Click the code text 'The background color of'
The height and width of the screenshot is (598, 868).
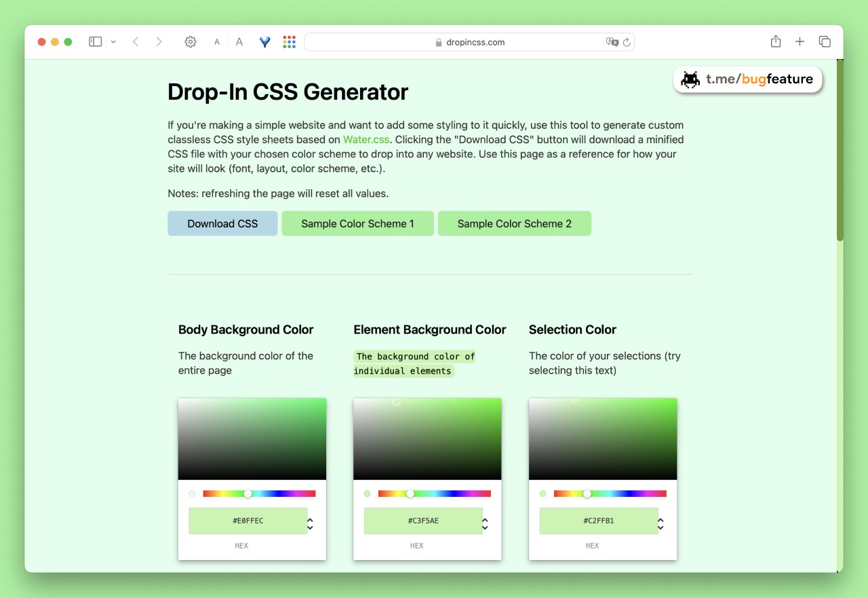(x=415, y=357)
